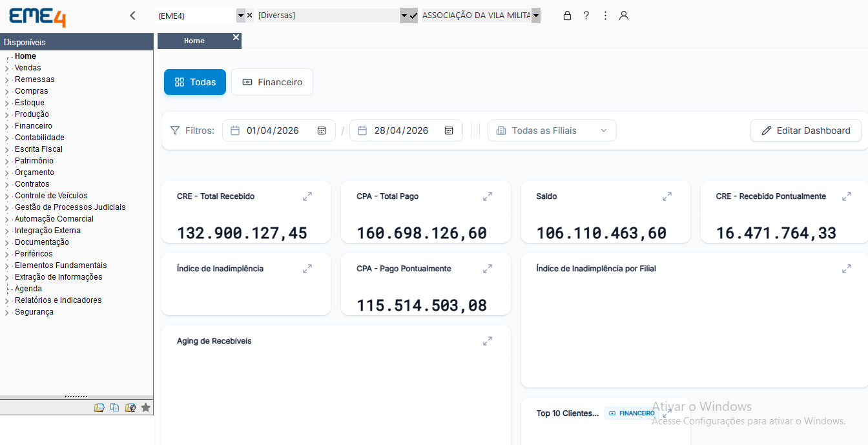Click the folder with user icon
Viewport: 868px width, 445px height.
[x=130, y=408]
